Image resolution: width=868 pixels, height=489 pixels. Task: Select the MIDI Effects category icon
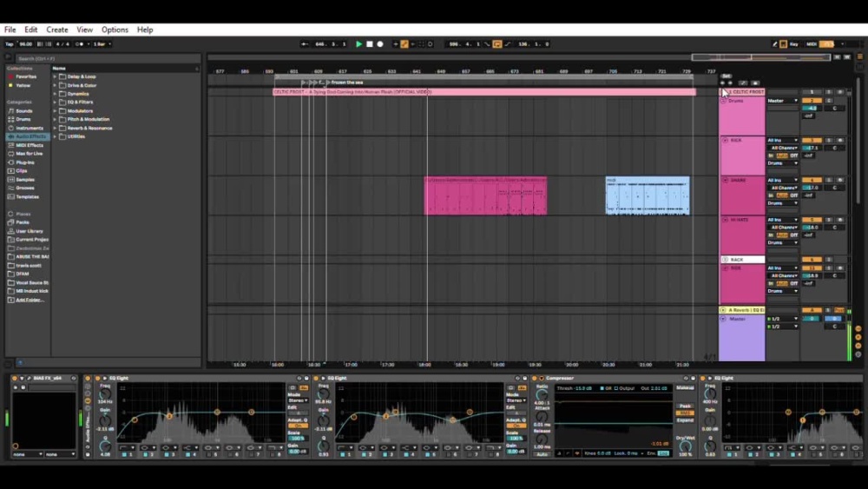(11, 145)
